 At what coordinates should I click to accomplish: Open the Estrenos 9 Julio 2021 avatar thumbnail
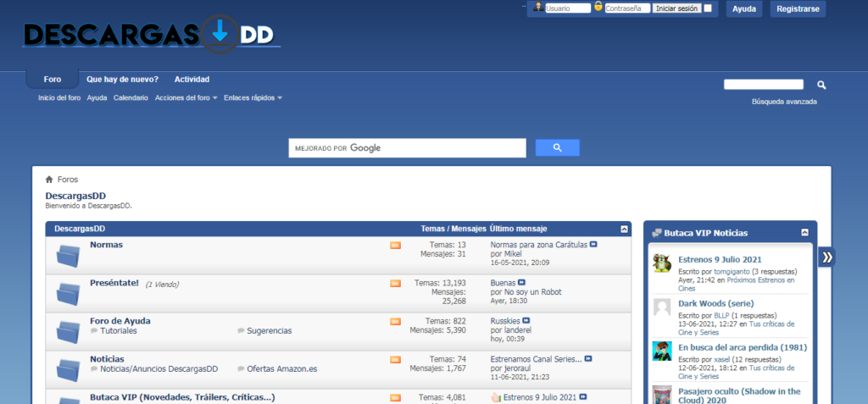662,264
